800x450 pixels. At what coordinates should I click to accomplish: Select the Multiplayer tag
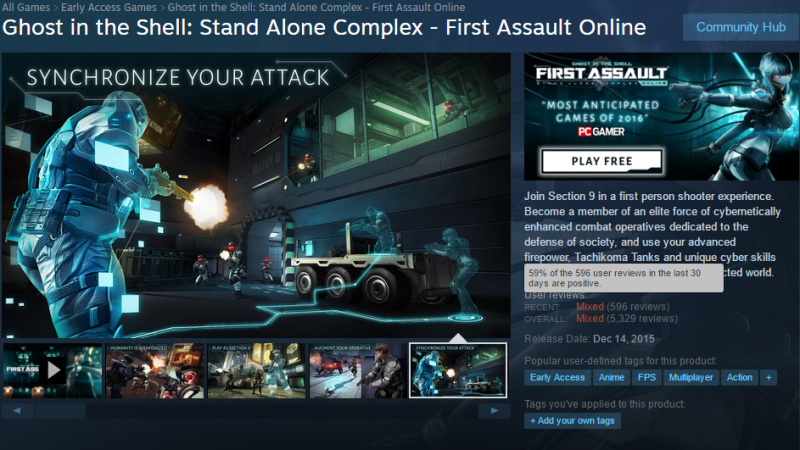pos(691,378)
